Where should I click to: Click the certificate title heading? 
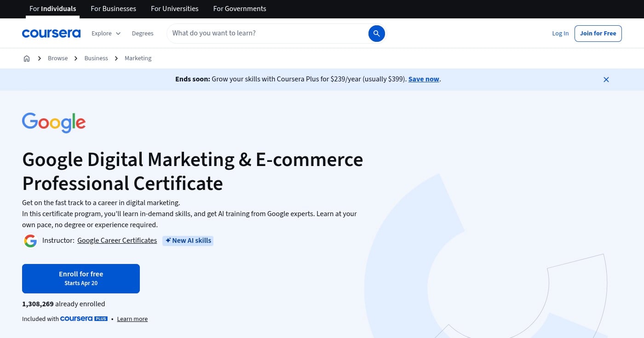tap(193, 171)
